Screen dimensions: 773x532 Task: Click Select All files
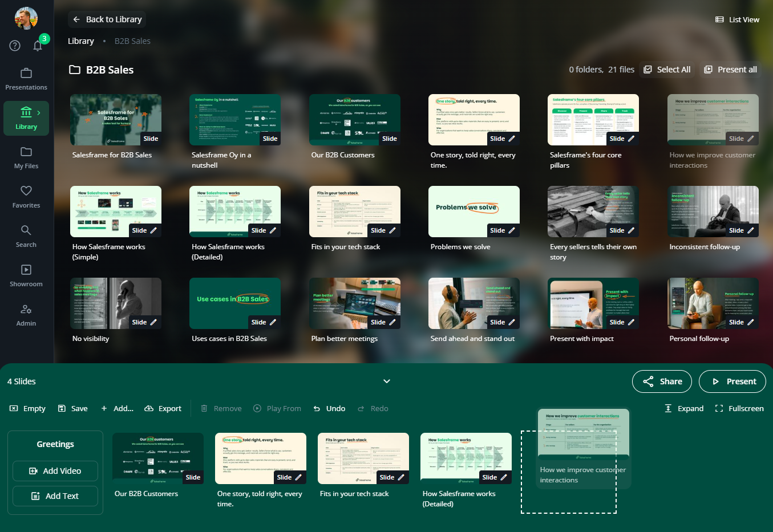(x=667, y=70)
